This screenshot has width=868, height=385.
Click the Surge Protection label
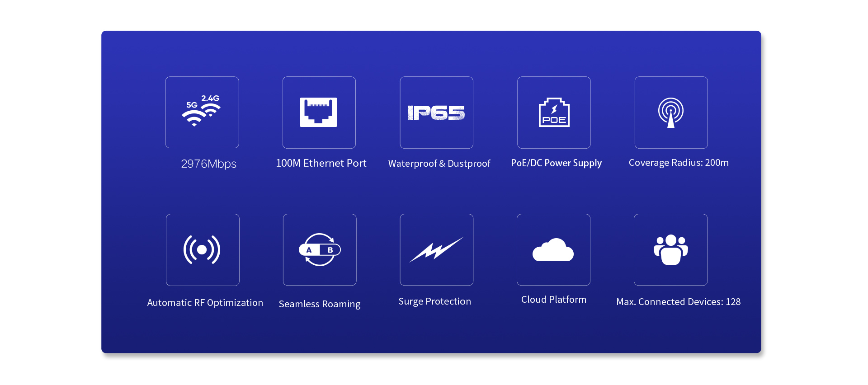pyautogui.click(x=434, y=301)
